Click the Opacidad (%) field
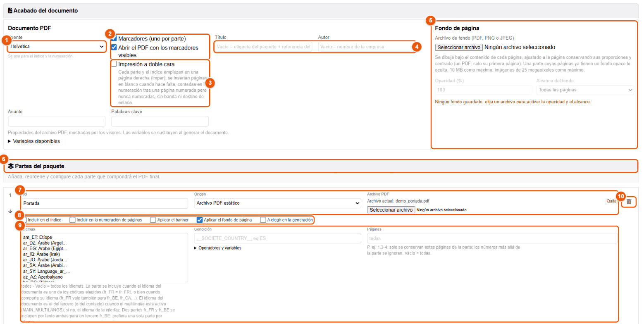The width and height of the screenshot is (644, 324). [x=484, y=90]
